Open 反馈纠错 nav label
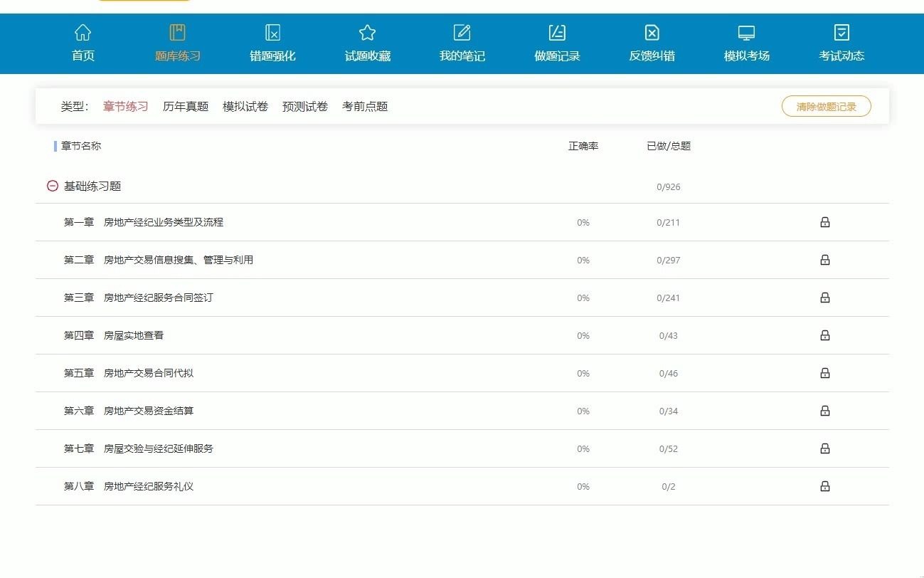This screenshot has height=578, width=924. (x=652, y=56)
